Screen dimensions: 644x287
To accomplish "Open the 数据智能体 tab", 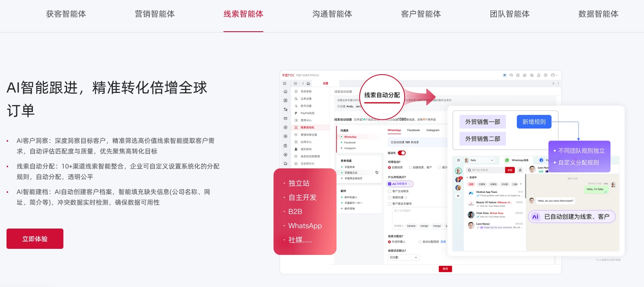I will pyautogui.click(x=598, y=14).
